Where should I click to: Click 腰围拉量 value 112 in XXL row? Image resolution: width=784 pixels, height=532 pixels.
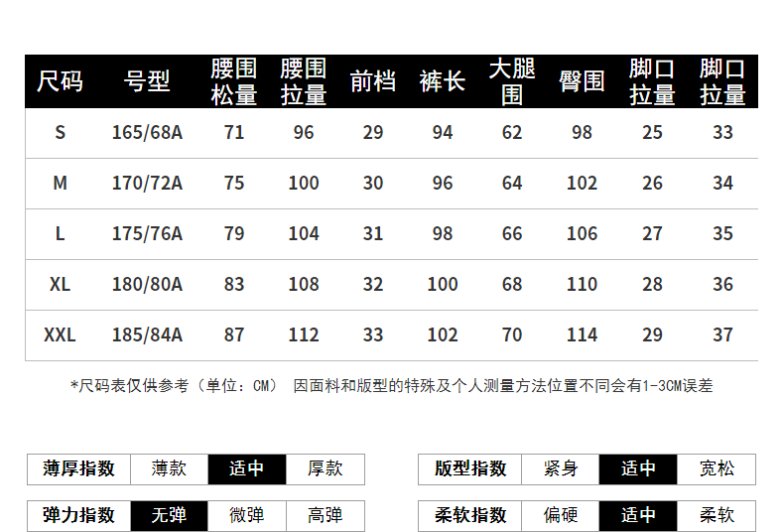pyautogui.click(x=304, y=335)
